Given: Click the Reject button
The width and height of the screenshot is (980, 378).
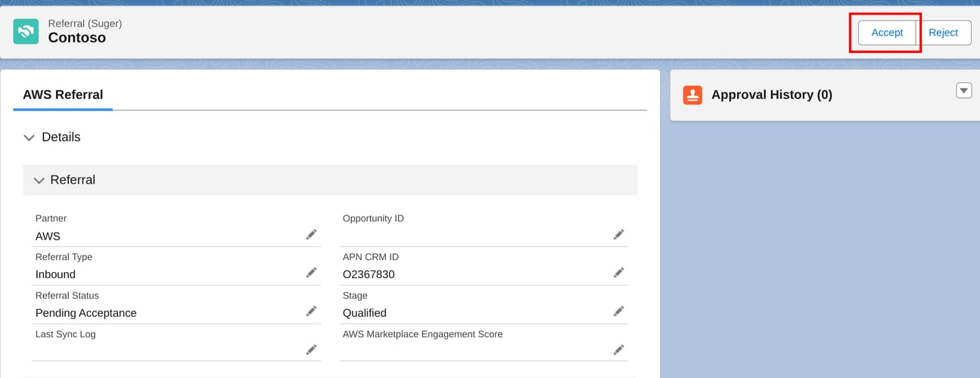Looking at the screenshot, I should [944, 33].
